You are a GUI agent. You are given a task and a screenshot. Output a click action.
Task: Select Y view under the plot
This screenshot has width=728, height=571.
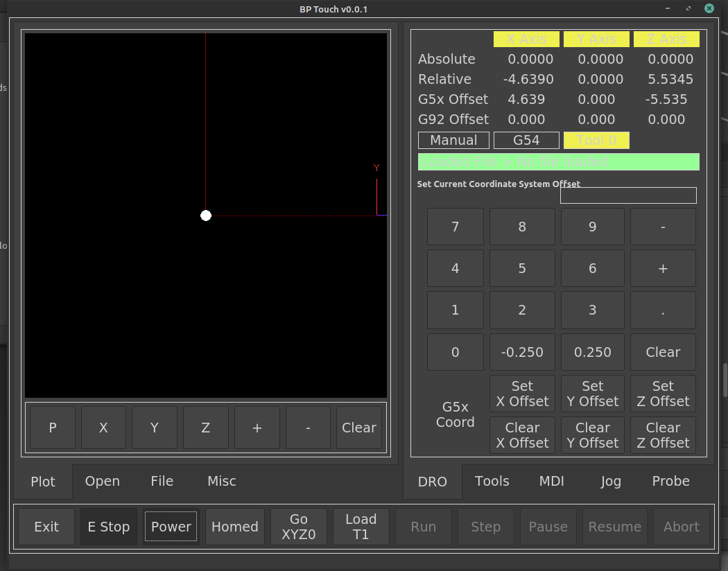pyautogui.click(x=155, y=428)
